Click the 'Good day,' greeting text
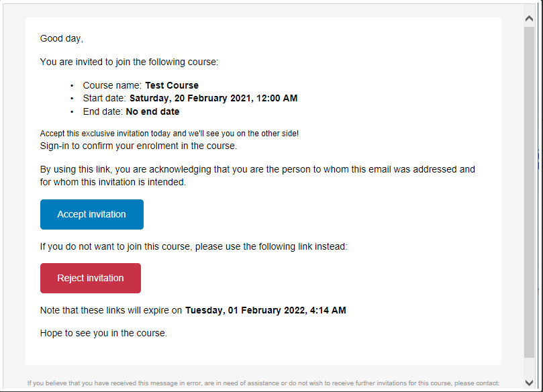Screen dimensions: 543x392 click(62, 38)
